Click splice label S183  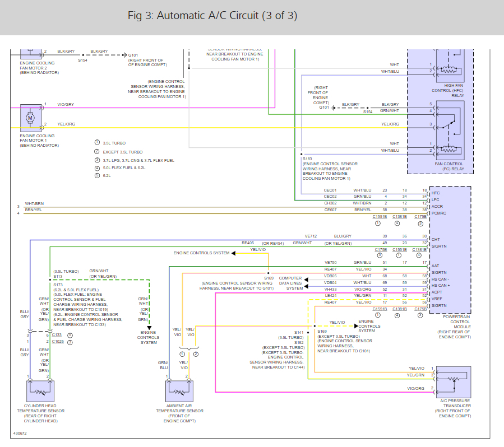pyautogui.click(x=307, y=159)
